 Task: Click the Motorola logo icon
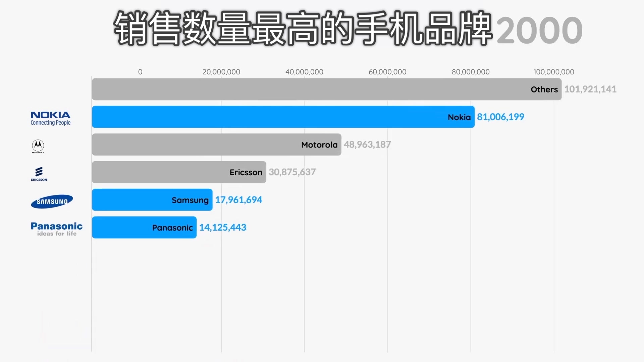[38, 146]
